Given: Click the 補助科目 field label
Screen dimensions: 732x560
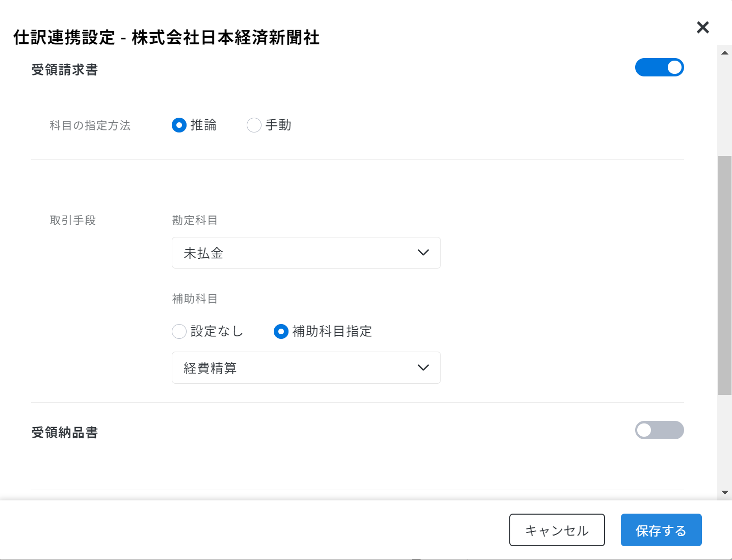Looking at the screenshot, I should pos(195,299).
